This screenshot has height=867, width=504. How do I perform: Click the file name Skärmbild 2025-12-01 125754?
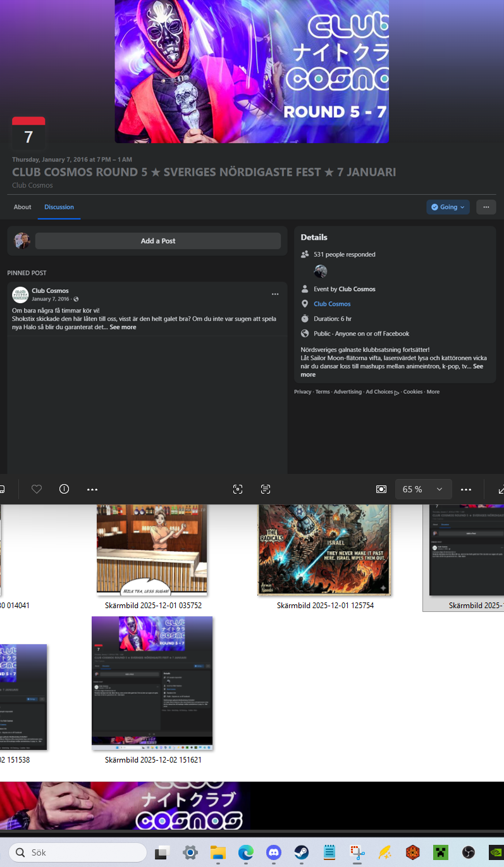point(325,606)
